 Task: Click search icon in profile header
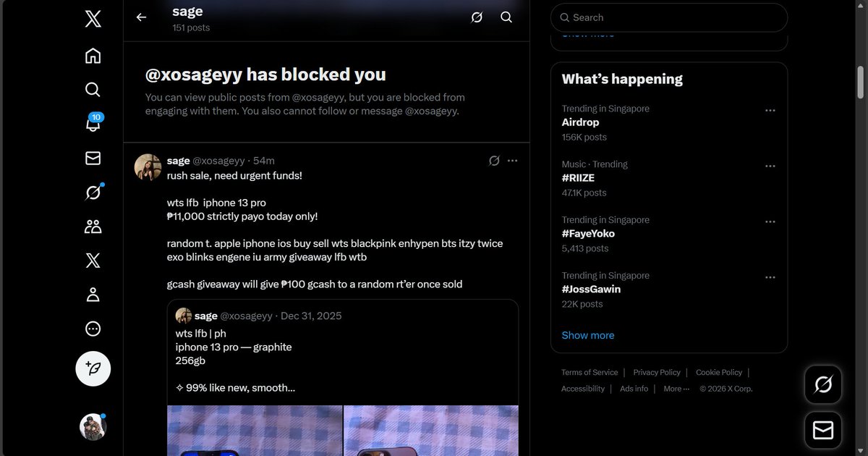pyautogui.click(x=506, y=17)
